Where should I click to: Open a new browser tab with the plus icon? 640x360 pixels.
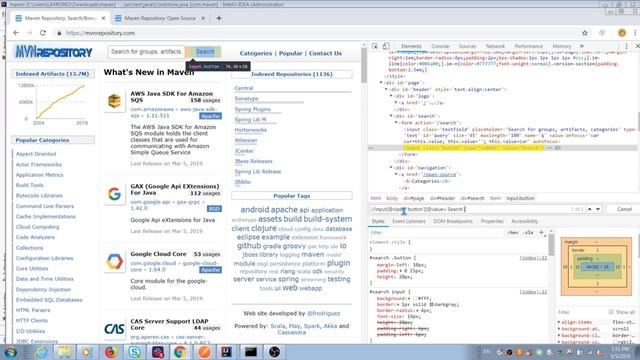(x=219, y=18)
